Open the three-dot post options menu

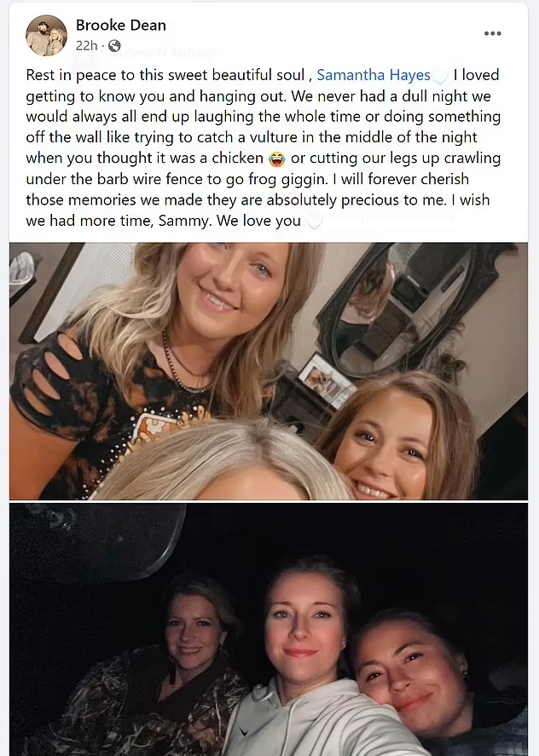click(x=492, y=33)
